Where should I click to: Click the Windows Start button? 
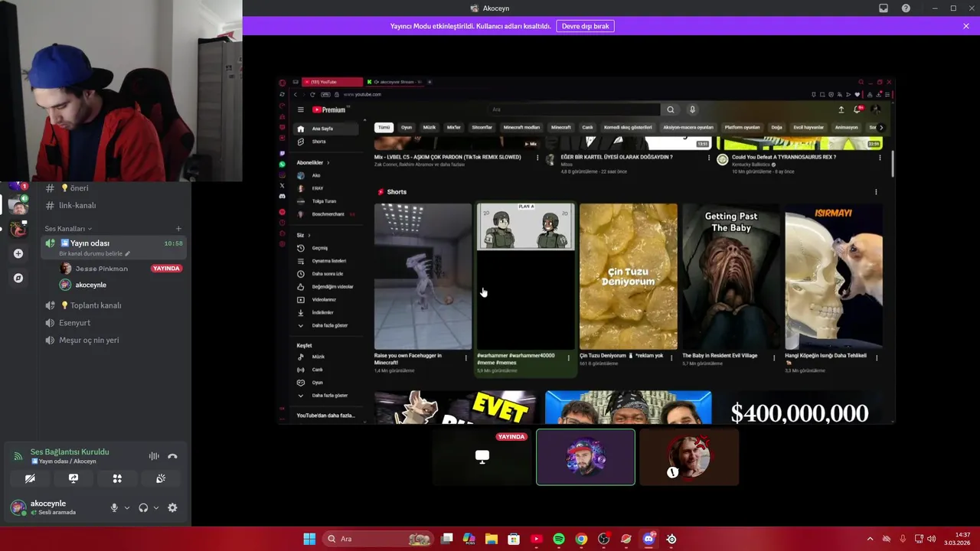309,539
